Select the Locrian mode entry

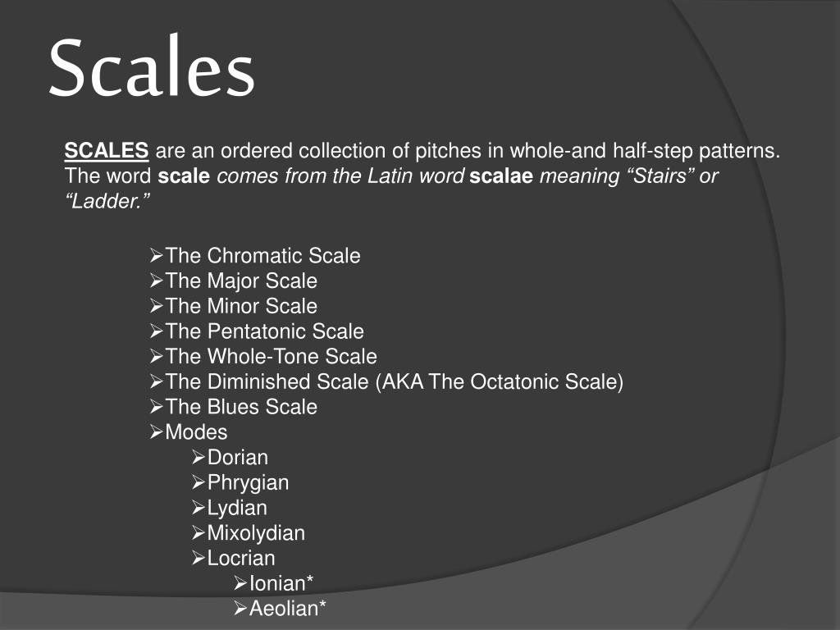[241, 558]
